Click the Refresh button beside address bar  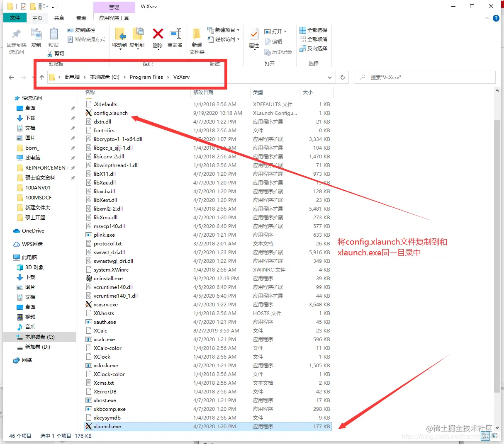[x=343, y=78]
